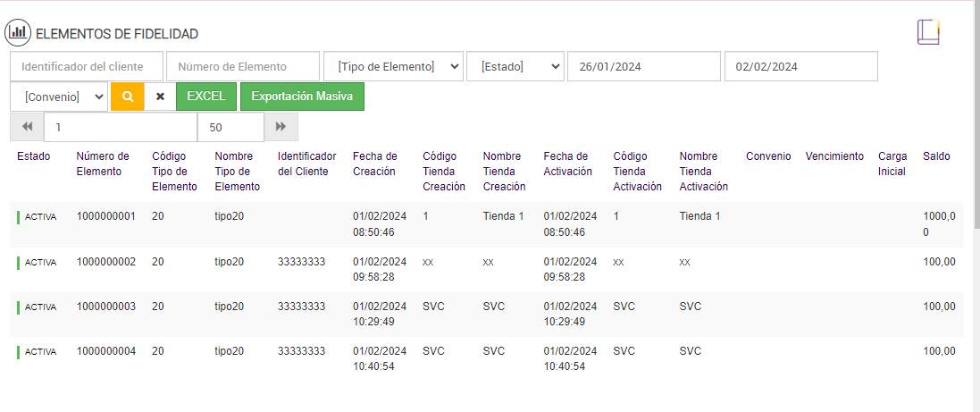Open the Tipo de Elemento dropdown

(393, 66)
